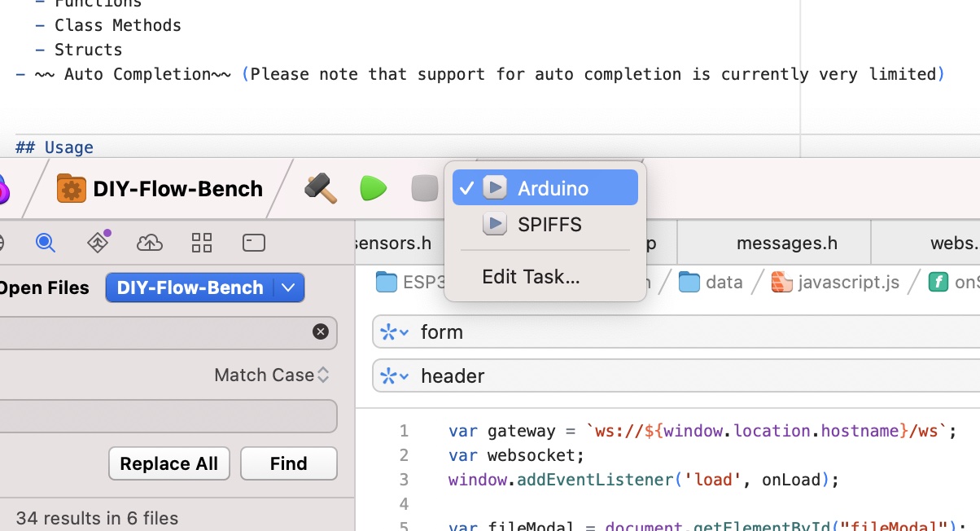Open the asterisk dropdown beside header
This screenshot has height=531, width=980.
[394, 375]
